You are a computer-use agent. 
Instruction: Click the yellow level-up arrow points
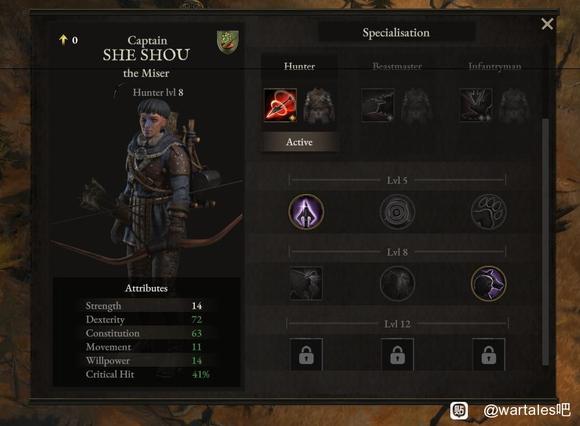pos(68,40)
